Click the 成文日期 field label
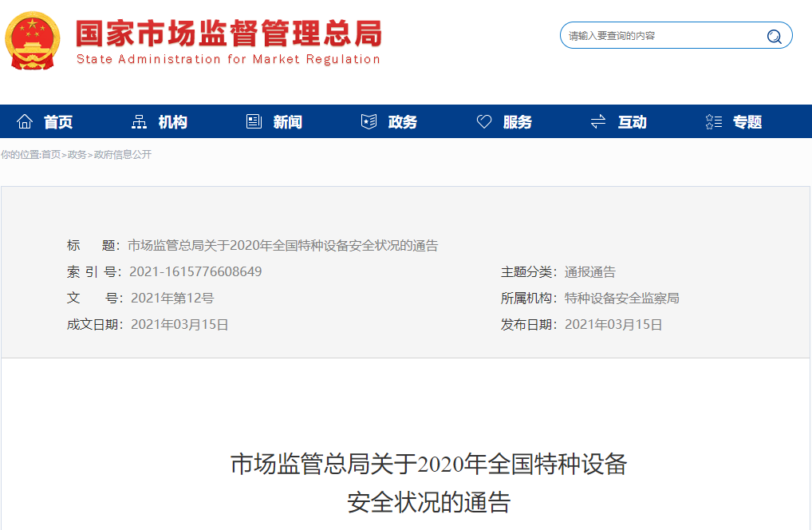Image resolution: width=812 pixels, height=530 pixels. click(95, 324)
